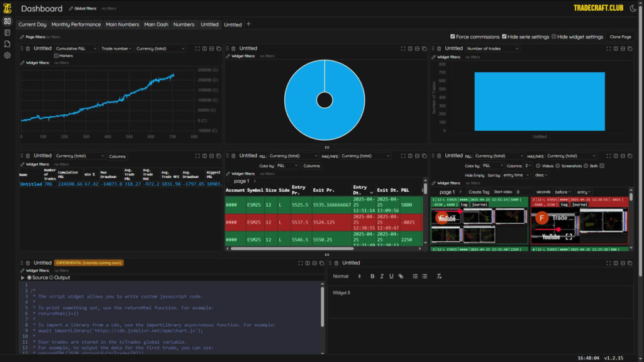Screen dimensions: 644x362
Task: Enlarge the YouTube video with its fullscreen icon
Action: click(x=569, y=236)
